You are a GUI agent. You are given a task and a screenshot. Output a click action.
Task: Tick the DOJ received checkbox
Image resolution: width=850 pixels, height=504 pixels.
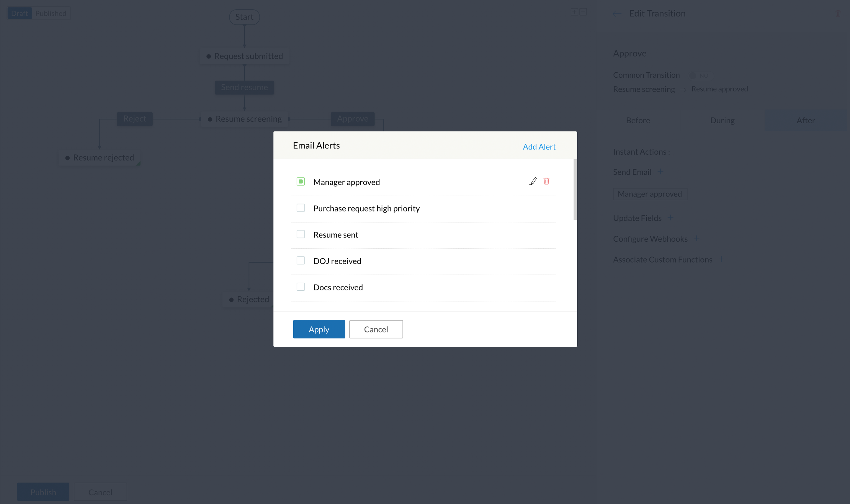[300, 261]
